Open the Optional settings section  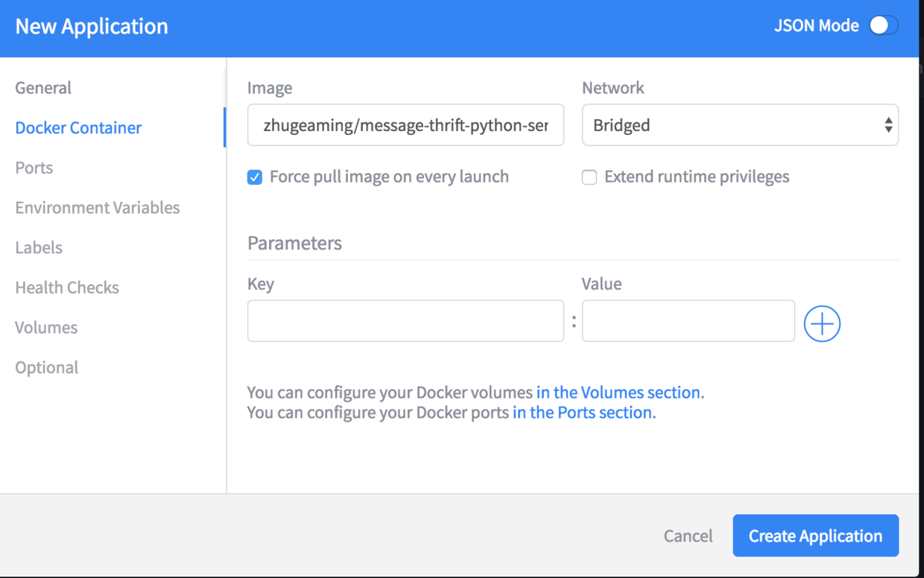point(47,367)
